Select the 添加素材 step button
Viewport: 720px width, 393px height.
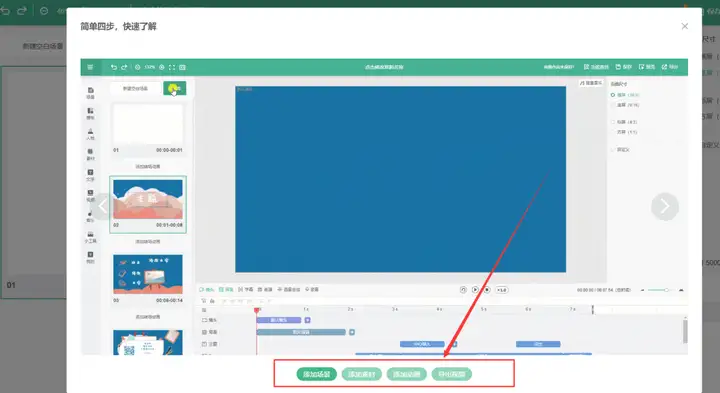[362, 374]
